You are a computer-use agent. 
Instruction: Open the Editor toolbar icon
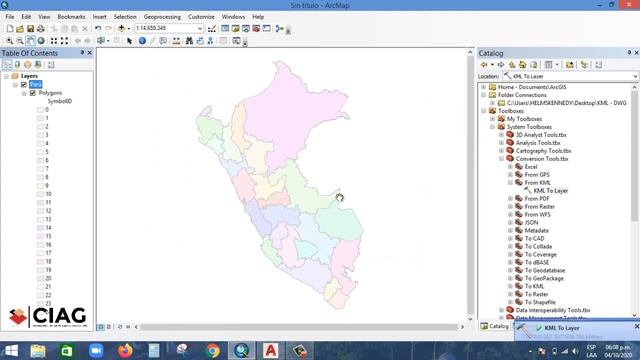click(212, 29)
